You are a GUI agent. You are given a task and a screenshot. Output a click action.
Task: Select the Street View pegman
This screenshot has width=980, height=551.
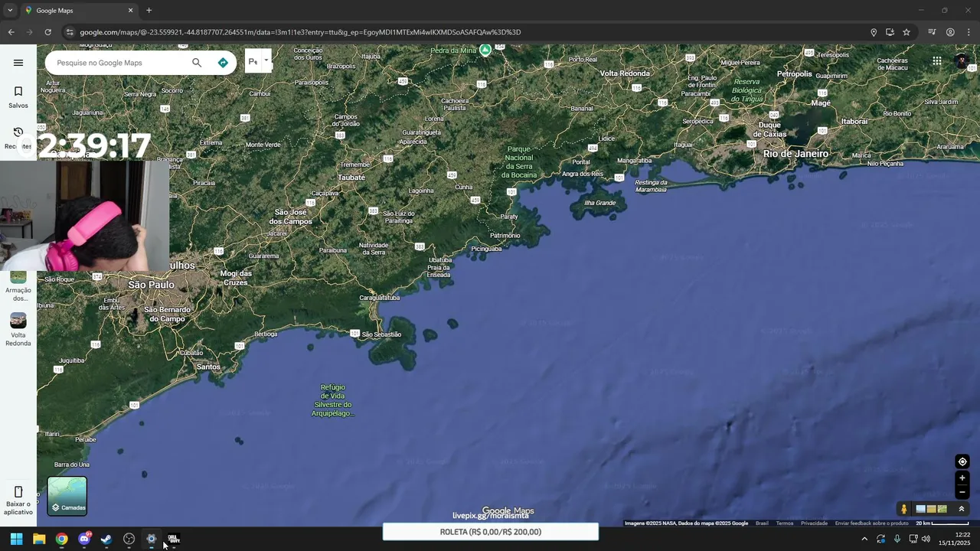[x=904, y=509]
